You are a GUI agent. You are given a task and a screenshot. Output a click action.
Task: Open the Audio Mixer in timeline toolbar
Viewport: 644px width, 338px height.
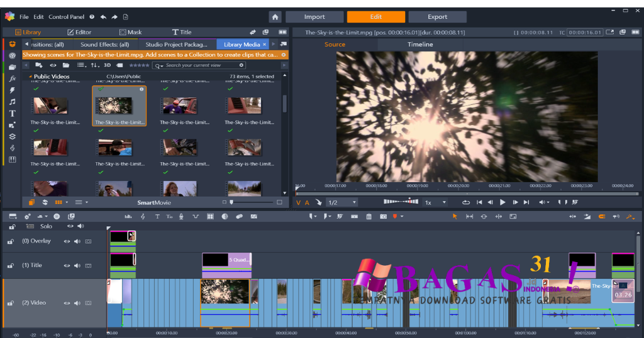pos(128,217)
